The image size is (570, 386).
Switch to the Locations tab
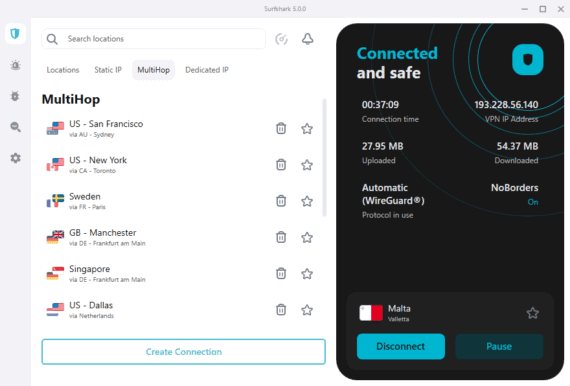[63, 70]
